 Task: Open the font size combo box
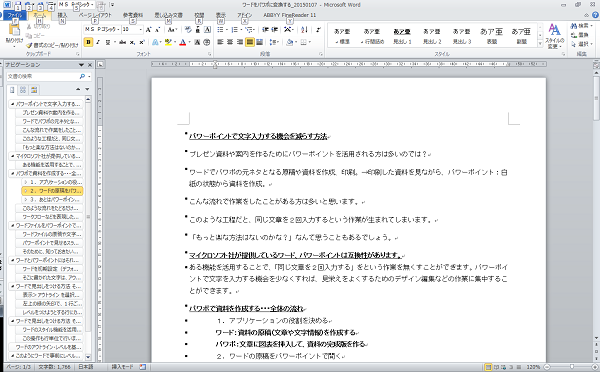coord(132,29)
